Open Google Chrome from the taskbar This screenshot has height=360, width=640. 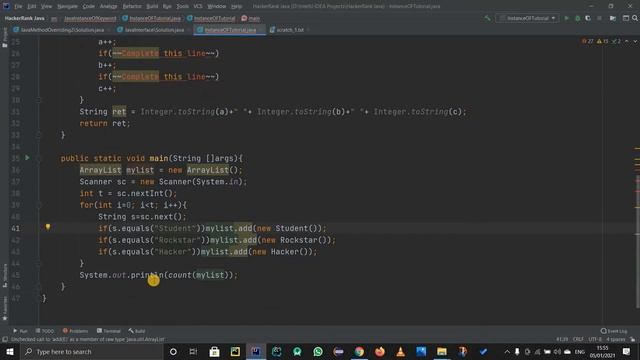click(359, 351)
